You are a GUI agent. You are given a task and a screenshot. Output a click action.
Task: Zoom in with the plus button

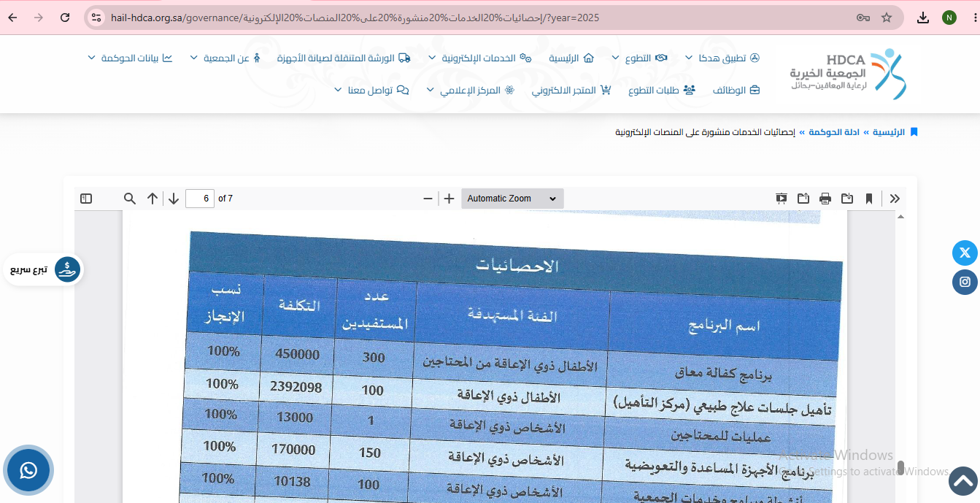[x=450, y=199]
